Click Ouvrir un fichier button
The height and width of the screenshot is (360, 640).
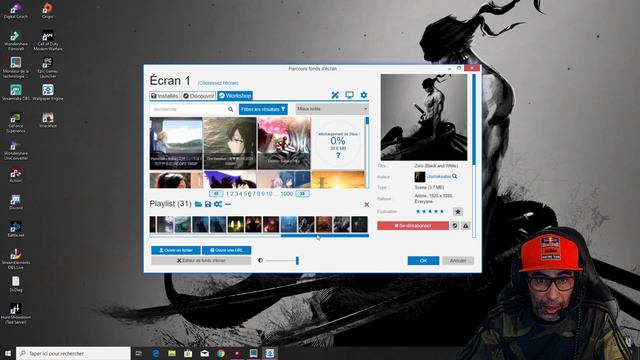176,250
